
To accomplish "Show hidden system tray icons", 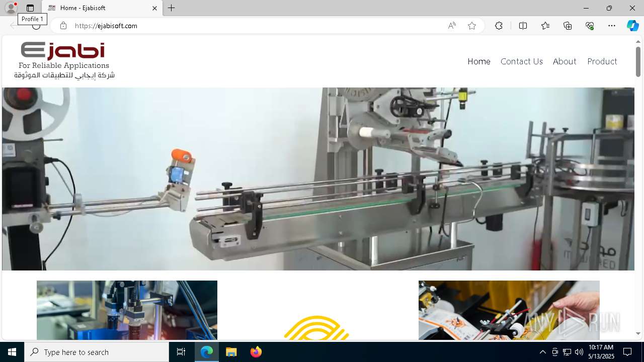I will coord(542,352).
